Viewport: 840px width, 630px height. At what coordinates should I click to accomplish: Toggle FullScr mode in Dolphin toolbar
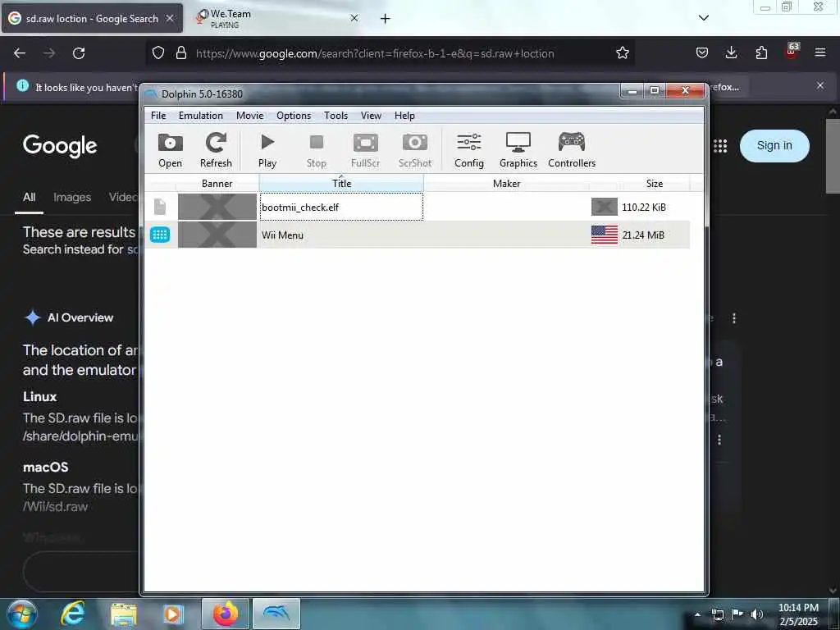pos(365,151)
